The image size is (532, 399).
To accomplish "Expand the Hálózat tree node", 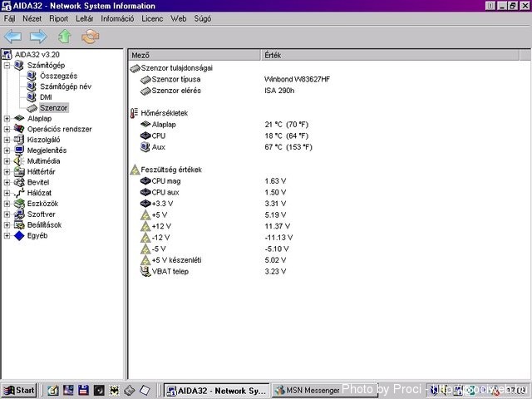I will pos(7,193).
